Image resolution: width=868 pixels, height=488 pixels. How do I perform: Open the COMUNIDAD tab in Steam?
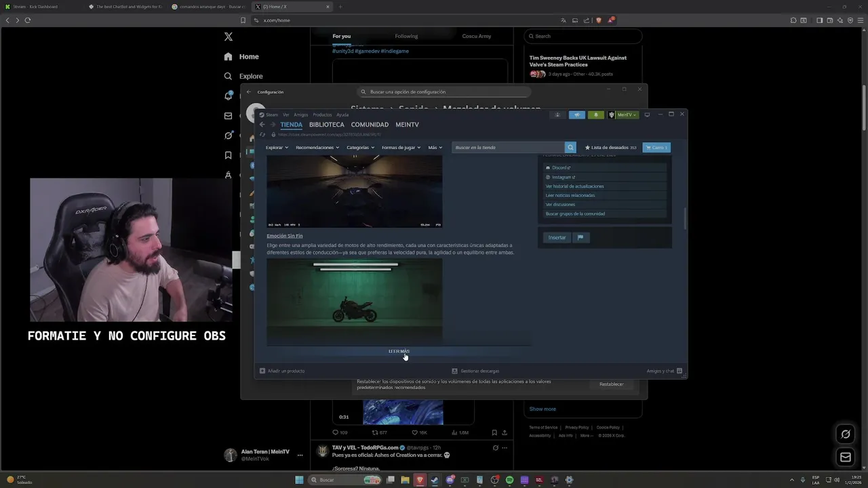click(370, 125)
